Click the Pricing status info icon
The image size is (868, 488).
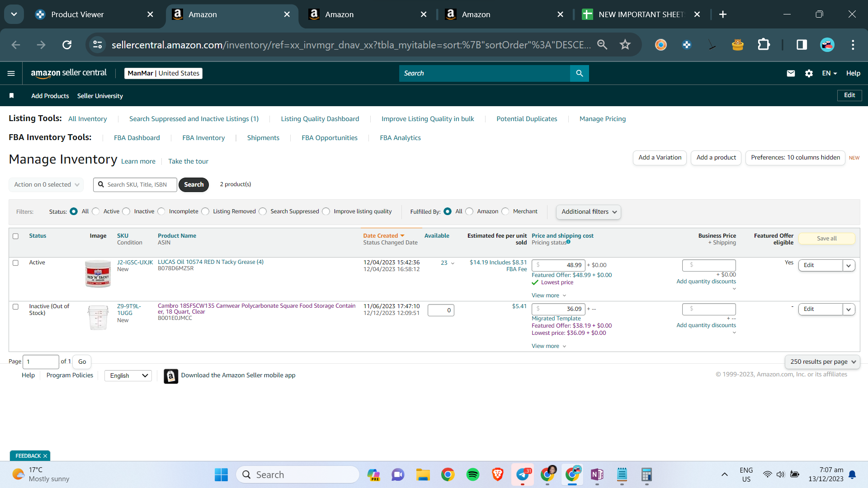click(568, 242)
